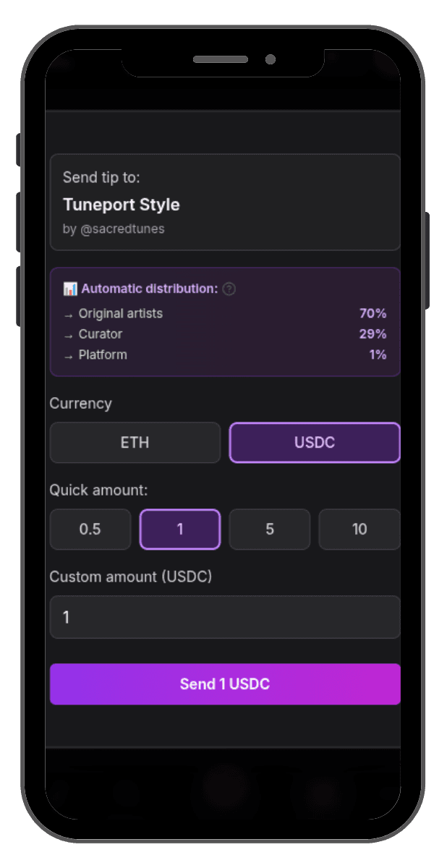The width and height of the screenshot is (447, 868).
Task: Select ETH as the currency
Action: (x=135, y=443)
